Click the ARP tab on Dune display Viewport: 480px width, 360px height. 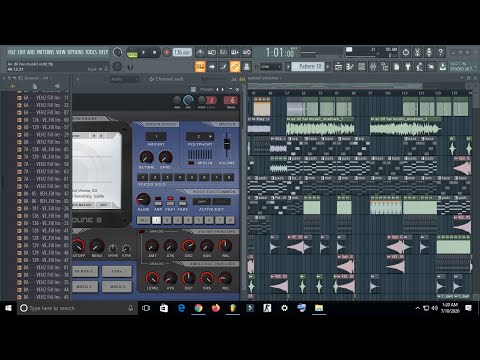[x=104, y=205]
